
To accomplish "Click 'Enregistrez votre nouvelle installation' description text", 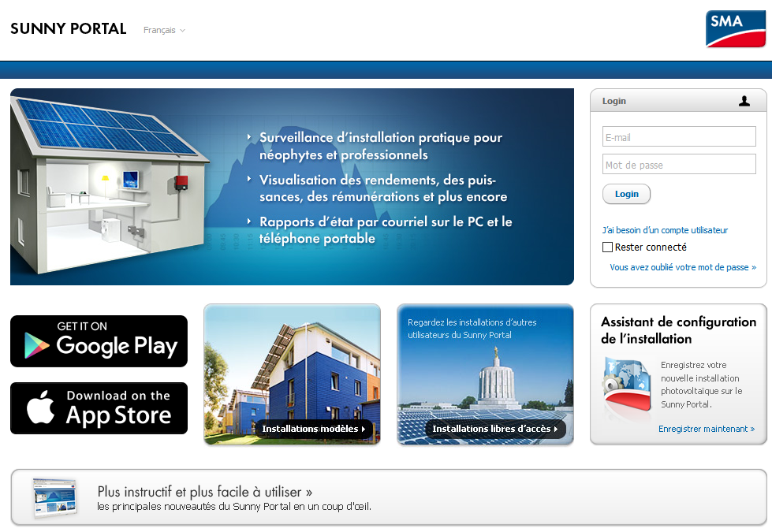I will (x=701, y=385).
